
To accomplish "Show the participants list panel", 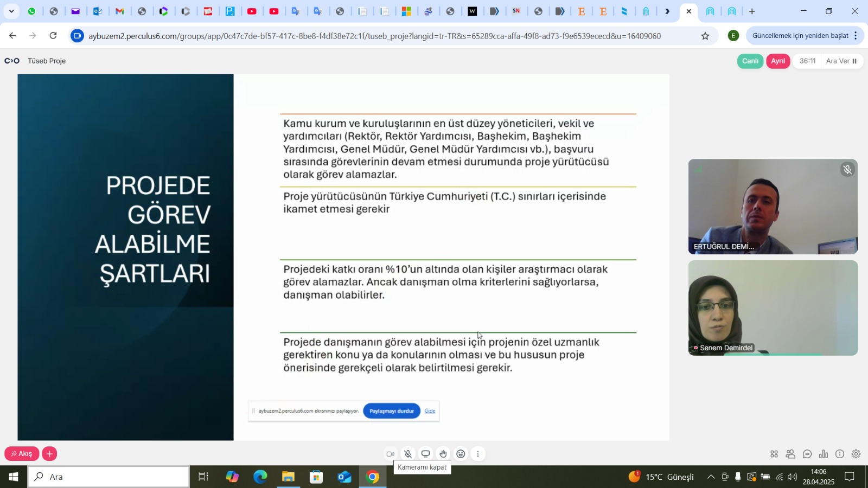I will pos(790,454).
